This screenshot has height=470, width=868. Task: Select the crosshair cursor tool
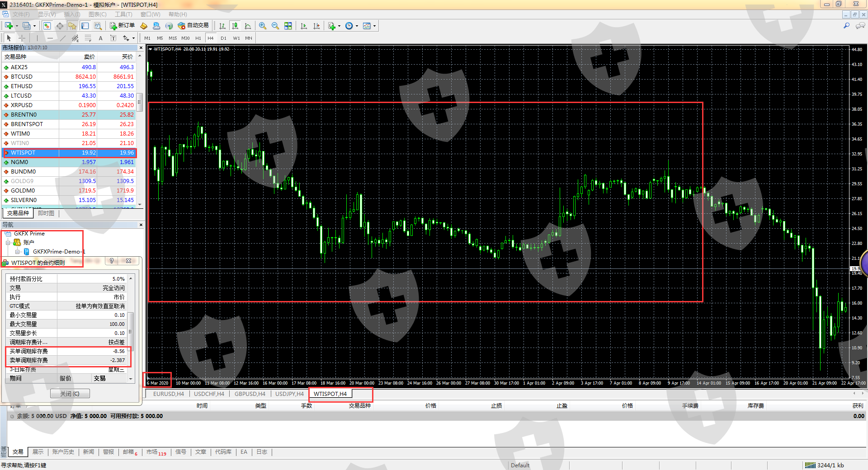(22, 38)
